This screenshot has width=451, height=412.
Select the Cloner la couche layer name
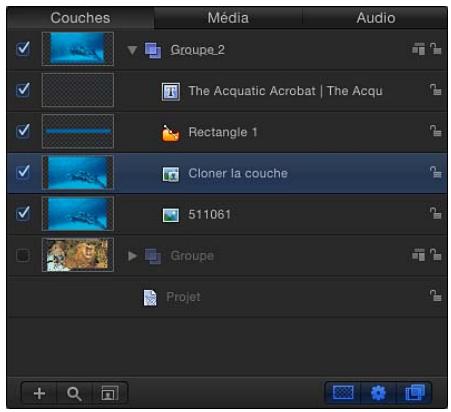tap(238, 173)
